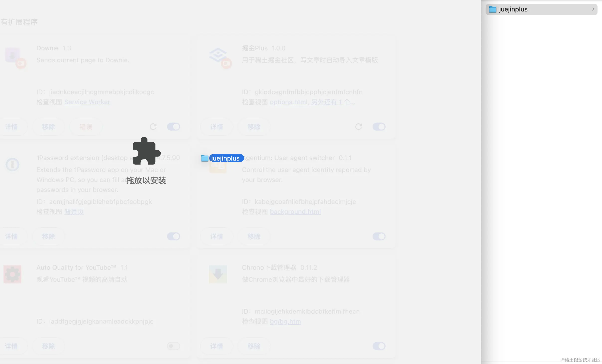Reload the 掘金Plus extension
602x364 pixels.
point(359,127)
